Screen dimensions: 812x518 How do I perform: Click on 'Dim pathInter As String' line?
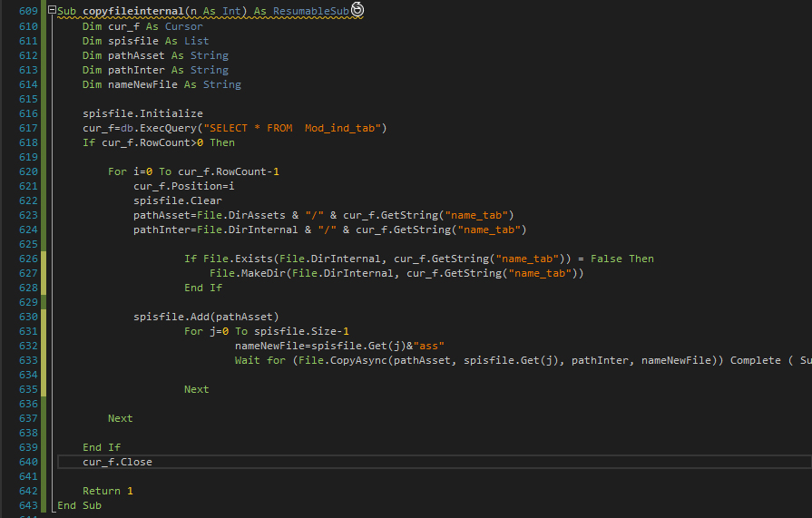(x=155, y=70)
